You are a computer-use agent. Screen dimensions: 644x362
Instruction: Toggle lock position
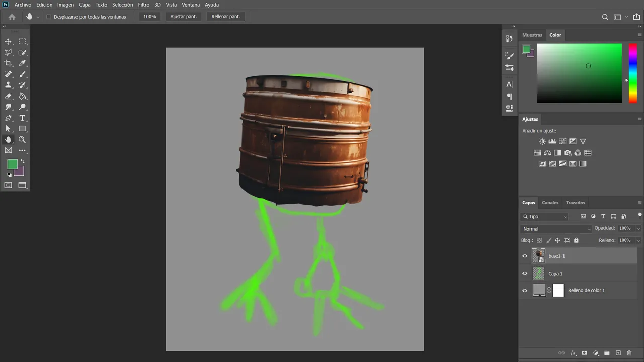pyautogui.click(x=557, y=241)
